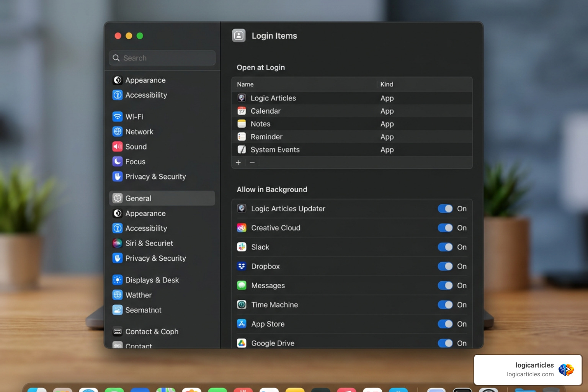The image size is (588, 392).
Task: Remove login item with minus button
Action: tap(252, 163)
